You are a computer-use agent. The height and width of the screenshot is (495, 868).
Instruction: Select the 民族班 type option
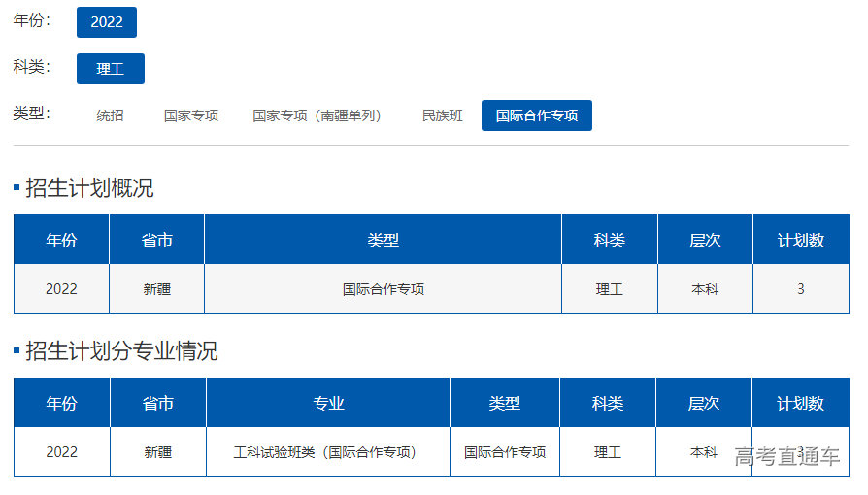click(x=443, y=115)
